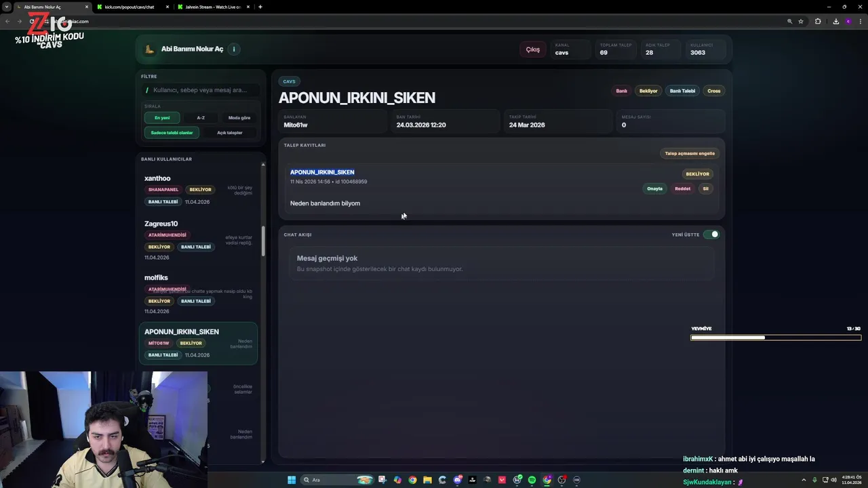
Task: Click Talep açmasını engelle button
Action: (x=690, y=153)
